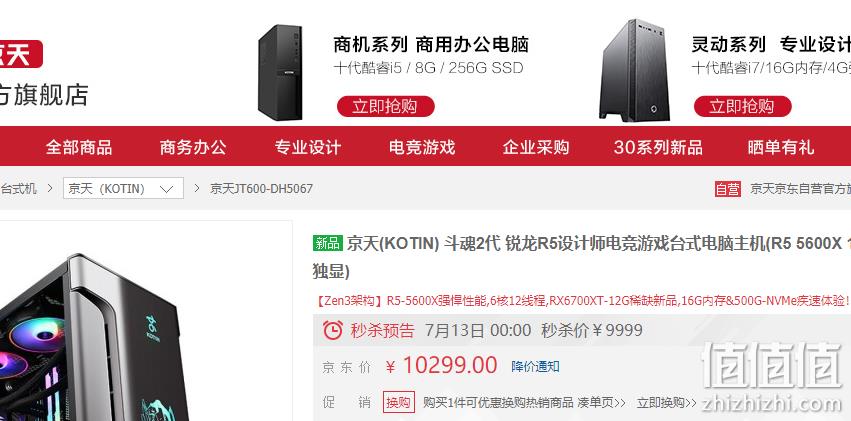
Task: Expand the 京天 (KOTIN) brand dropdown
Action: pyautogui.click(x=123, y=188)
